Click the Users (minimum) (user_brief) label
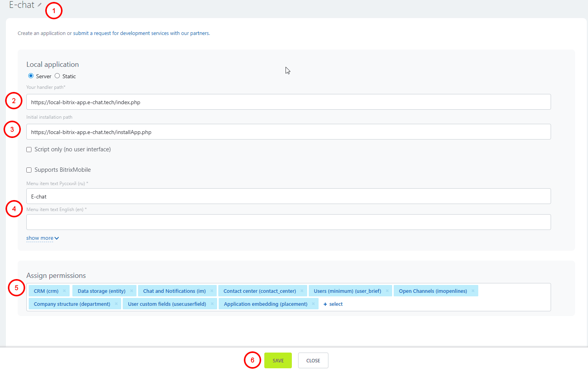Screen dimensions: 588x373 click(x=347, y=291)
